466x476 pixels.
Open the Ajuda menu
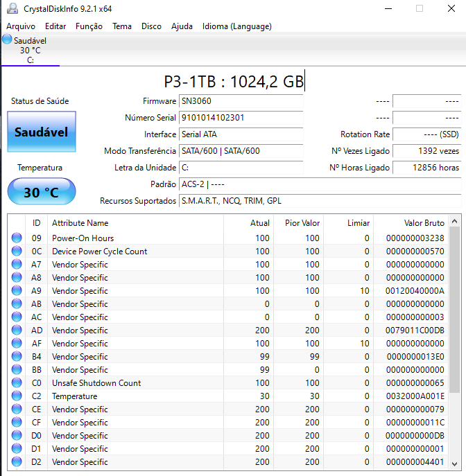click(182, 26)
